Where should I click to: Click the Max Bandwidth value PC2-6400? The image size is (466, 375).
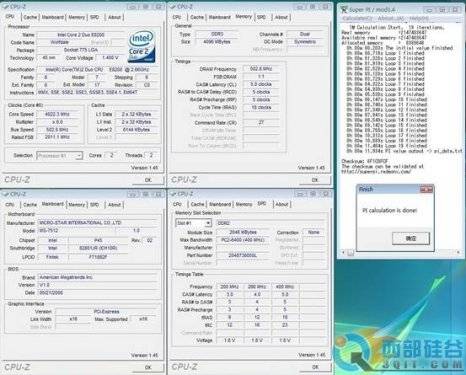tap(243, 240)
